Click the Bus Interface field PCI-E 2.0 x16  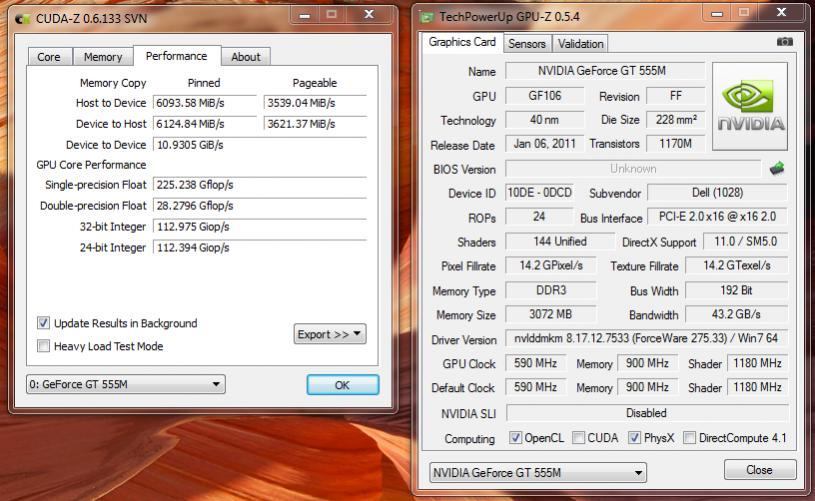717,216
